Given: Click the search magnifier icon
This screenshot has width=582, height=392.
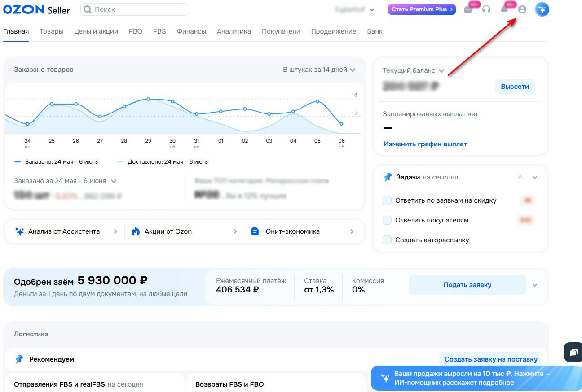Looking at the screenshot, I should coord(88,9).
